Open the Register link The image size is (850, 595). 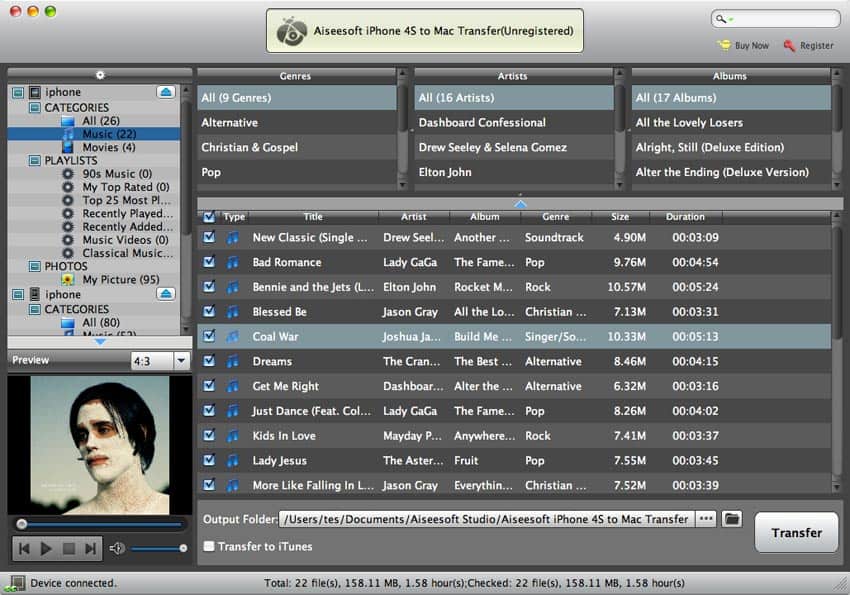pyautogui.click(x=816, y=46)
